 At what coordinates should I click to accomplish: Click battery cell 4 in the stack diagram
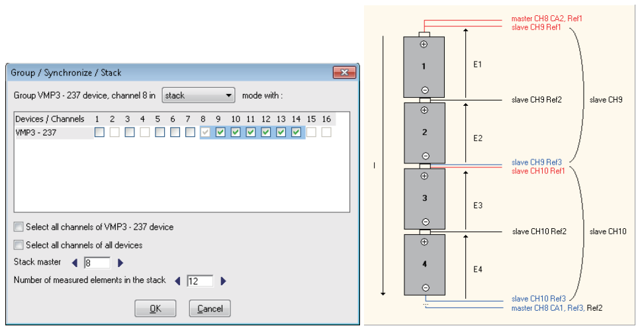point(424,265)
